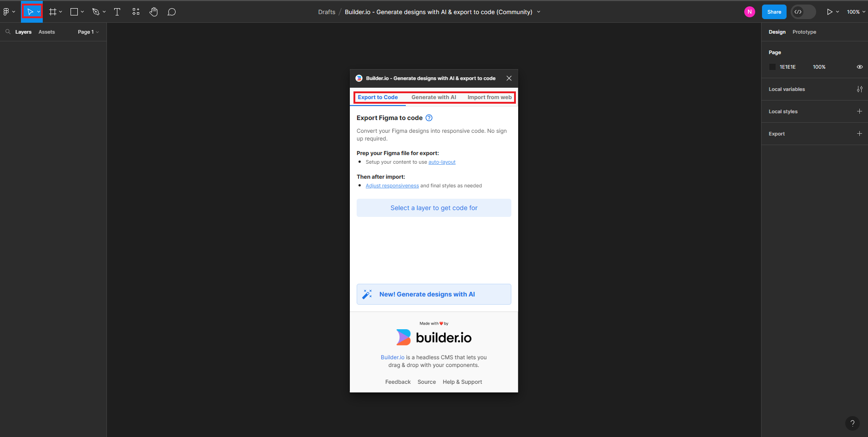The width and height of the screenshot is (868, 437).
Task: Switch to Import from web tab
Action: [490, 97]
